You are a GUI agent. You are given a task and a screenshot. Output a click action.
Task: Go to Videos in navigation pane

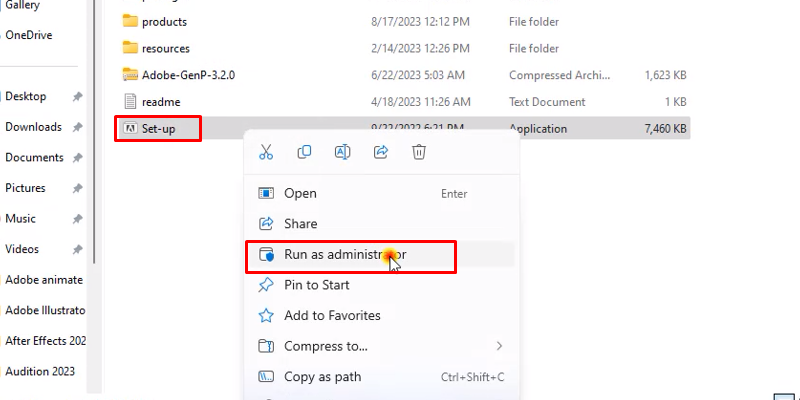tap(22, 249)
